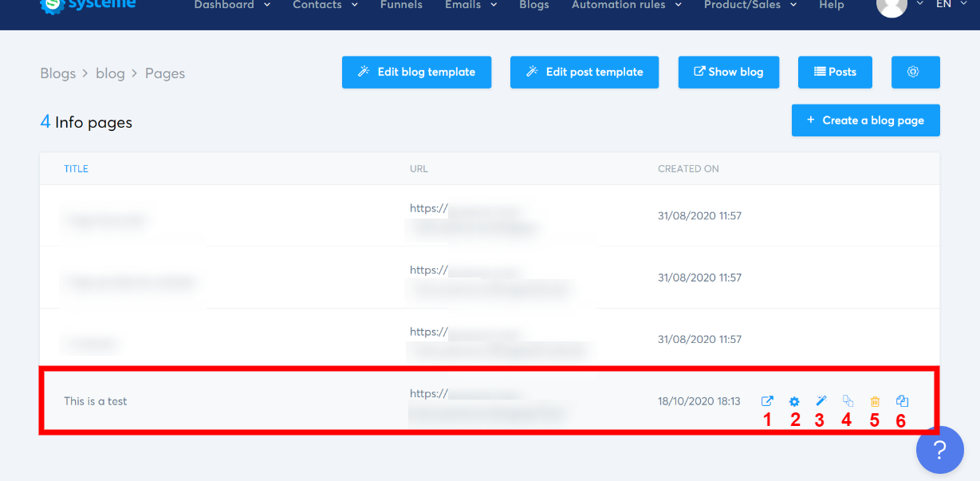Copy "This is a test" page to another blog
Image resolution: width=980 pixels, height=481 pixels.
[901, 401]
